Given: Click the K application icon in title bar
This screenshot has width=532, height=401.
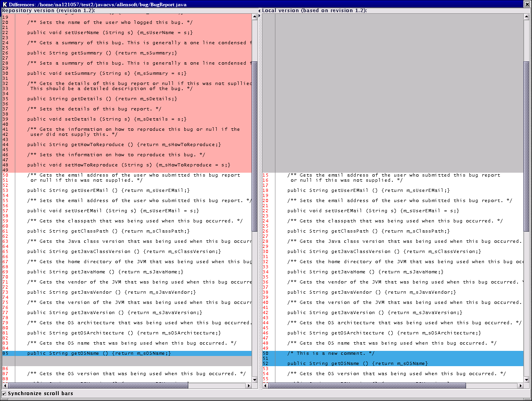Looking at the screenshot, I should point(5,4).
